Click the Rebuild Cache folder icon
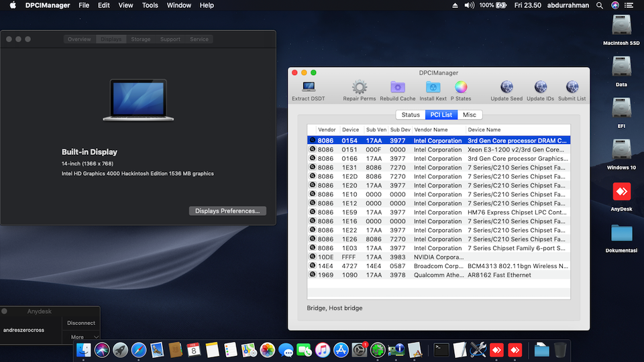 coord(398,88)
